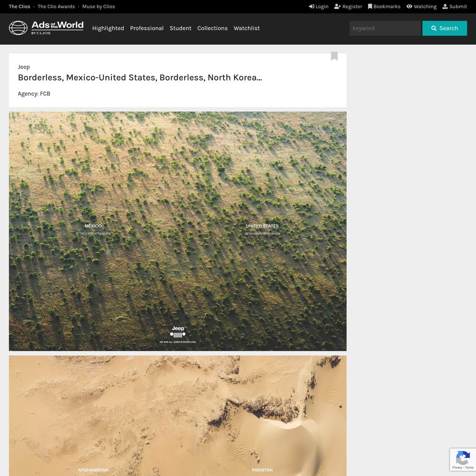Click the Submit upload icon
This screenshot has height=476, width=476.
[445, 6]
